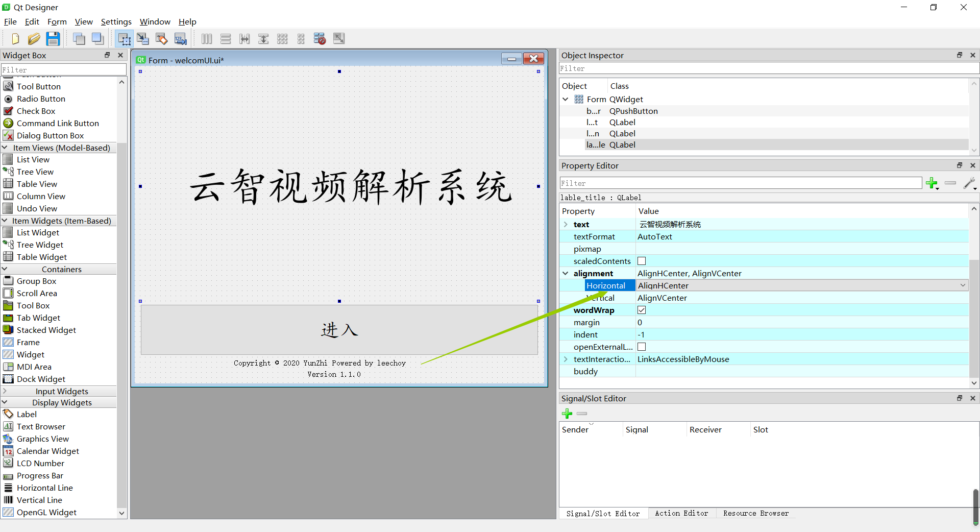980x532 pixels.
Task: Expand the textInteractionFlags property
Action: pos(566,359)
